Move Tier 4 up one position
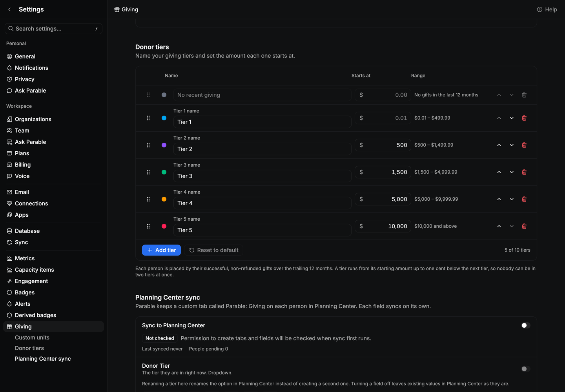The image size is (565, 392). (499, 199)
